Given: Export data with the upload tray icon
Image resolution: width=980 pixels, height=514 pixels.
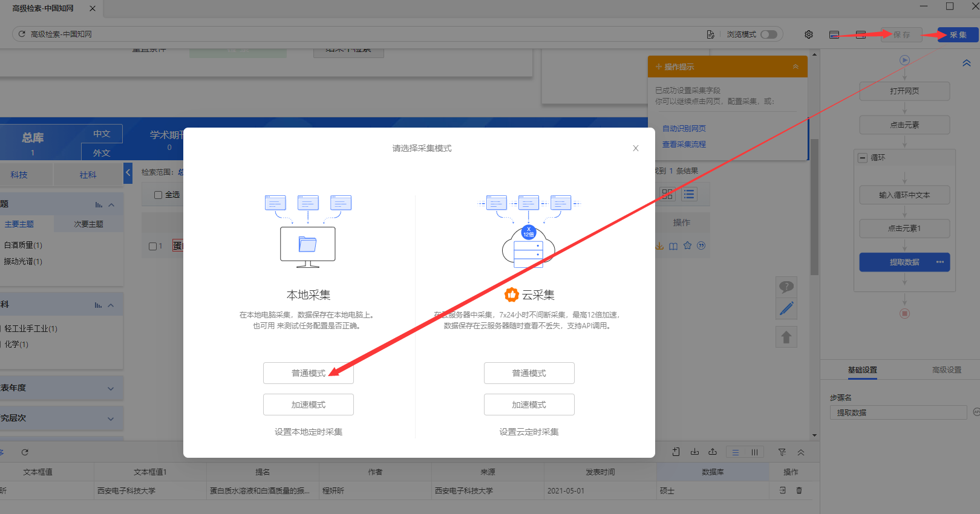Looking at the screenshot, I should pyautogui.click(x=713, y=452).
